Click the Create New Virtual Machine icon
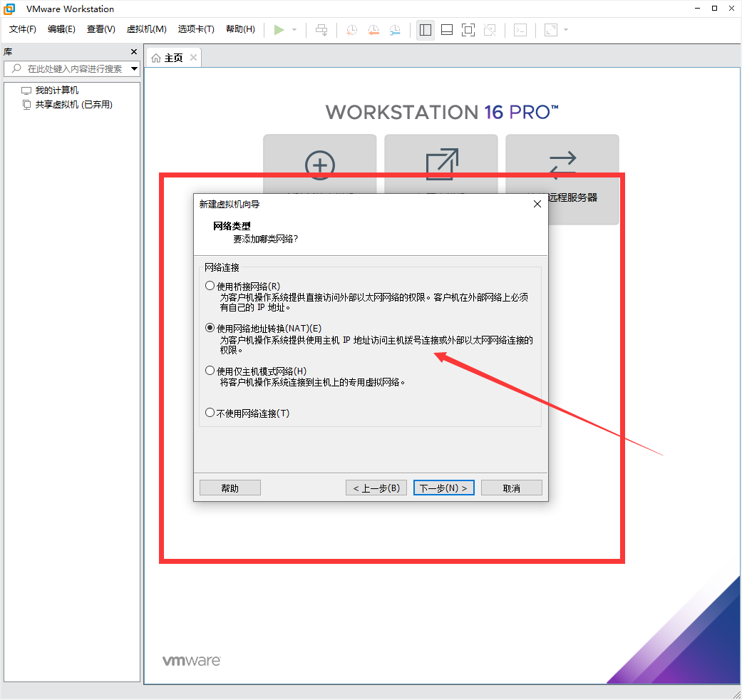 tap(320, 165)
